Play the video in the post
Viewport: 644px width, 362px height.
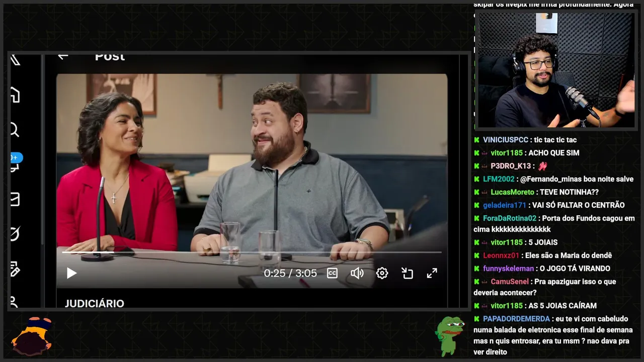[x=71, y=273]
